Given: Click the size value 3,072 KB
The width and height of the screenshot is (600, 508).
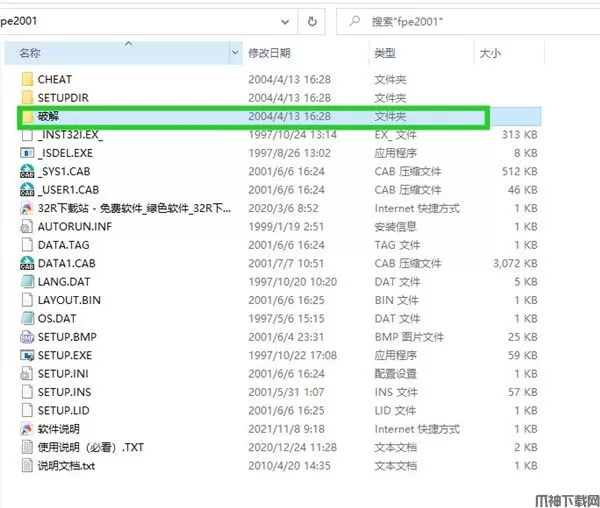Looking at the screenshot, I should 515,263.
